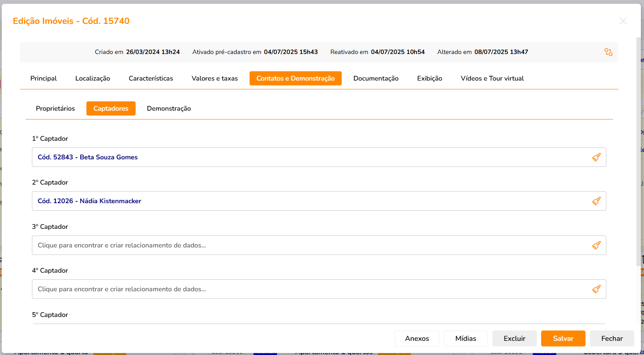Screen dimensions: 644x355
Task: Open the Demonstração sub-tab
Action: [x=169, y=108]
